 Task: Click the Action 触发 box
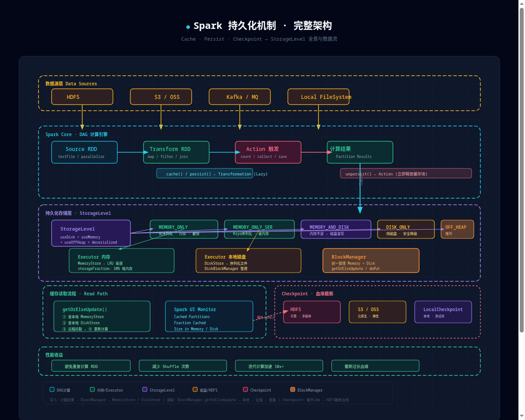coord(268,152)
